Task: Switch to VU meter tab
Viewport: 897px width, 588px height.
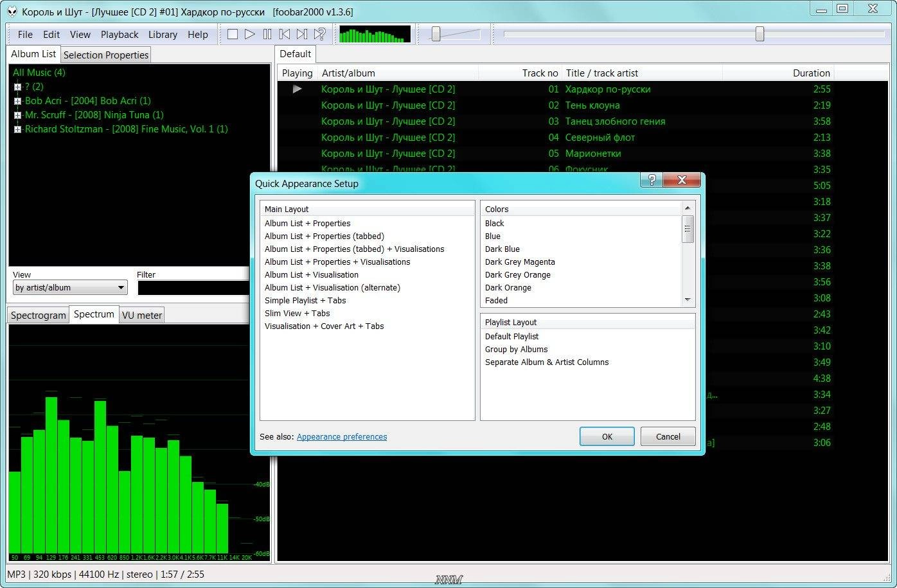Action: pos(142,316)
